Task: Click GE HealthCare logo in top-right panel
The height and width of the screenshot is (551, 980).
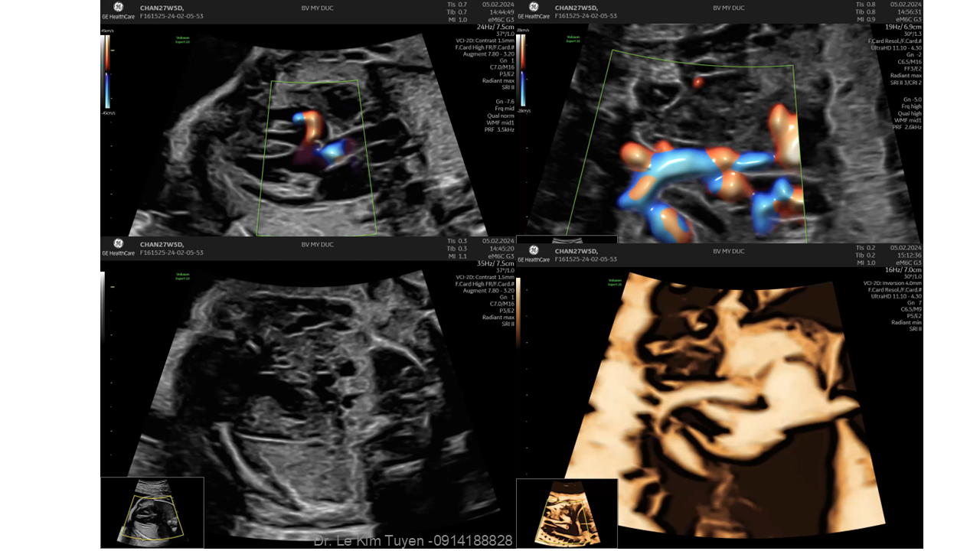Action: point(534,10)
